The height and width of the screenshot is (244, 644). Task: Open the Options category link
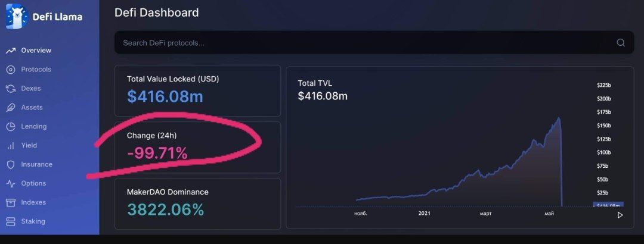(x=33, y=183)
